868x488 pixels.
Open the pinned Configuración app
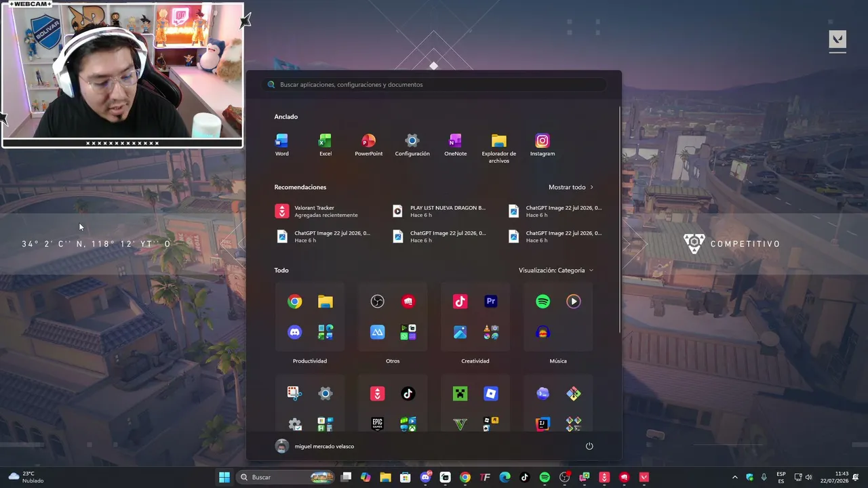412,145
